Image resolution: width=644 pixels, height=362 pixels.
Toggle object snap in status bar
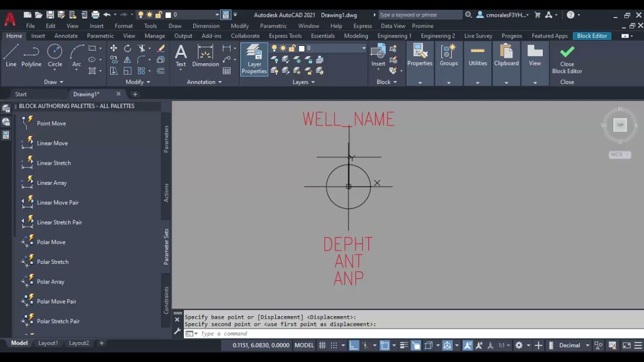click(x=385, y=345)
